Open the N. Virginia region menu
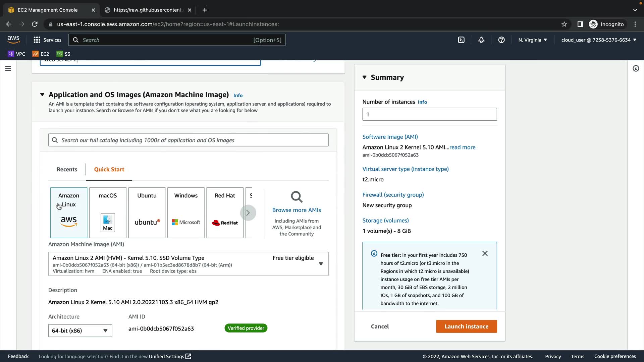The width and height of the screenshot is (644, 362). click(532, 40)
